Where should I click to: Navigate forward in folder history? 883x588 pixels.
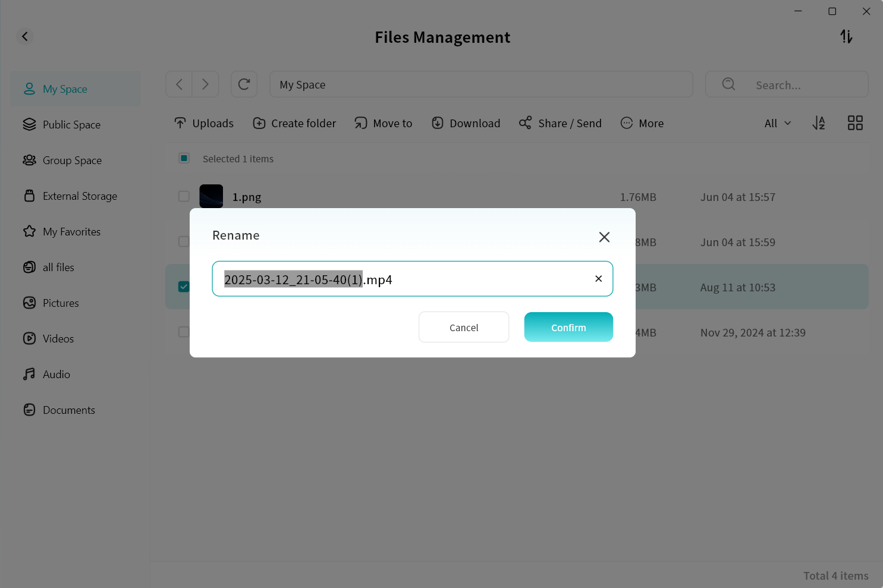205,84
